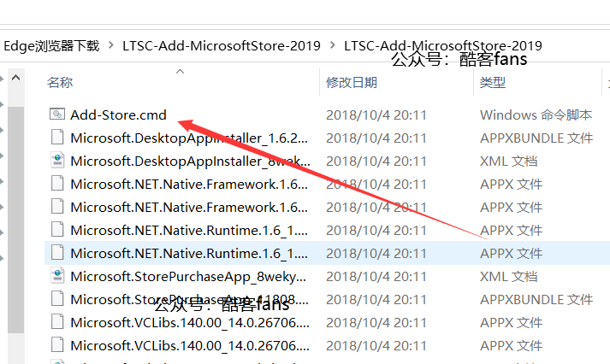
Task: Expand the chevron before the last breadcrumb segment
Action: click(332, 45)
